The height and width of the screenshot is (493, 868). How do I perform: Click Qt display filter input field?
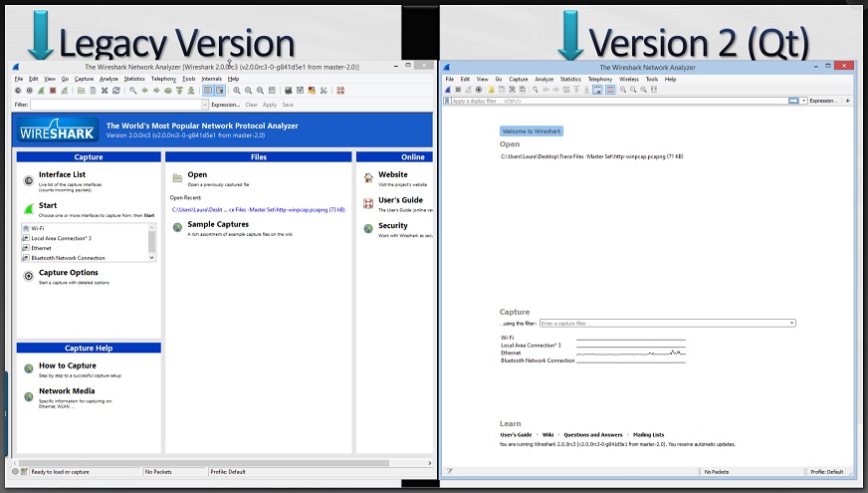click(620, 101)
